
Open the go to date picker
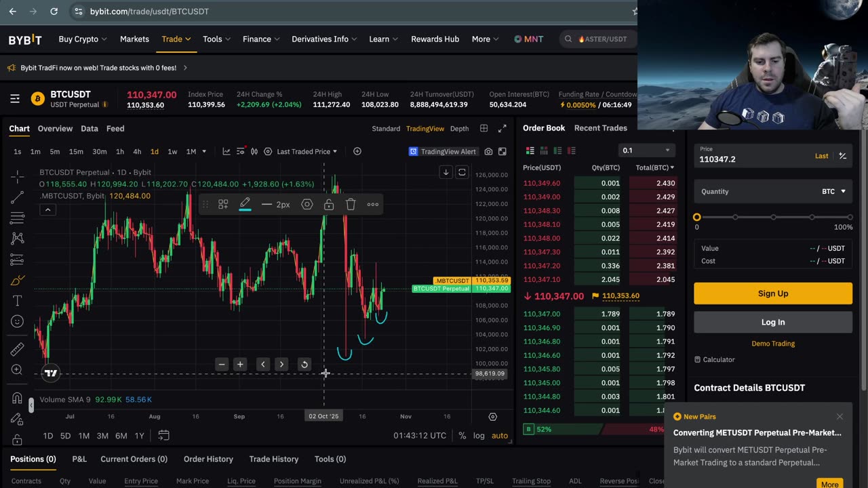click(x=163, y=435)
